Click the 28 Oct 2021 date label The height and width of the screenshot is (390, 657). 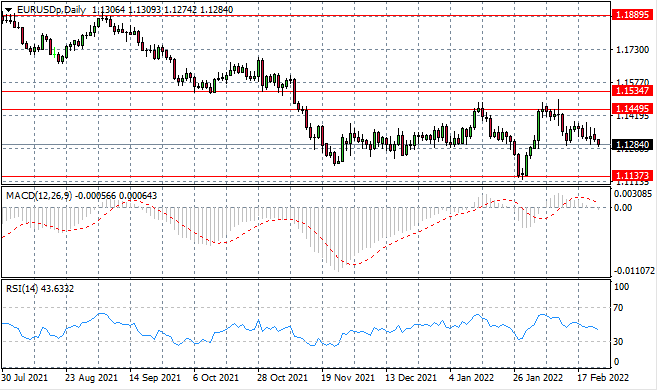pyautogui.click(x=282, y=377)
